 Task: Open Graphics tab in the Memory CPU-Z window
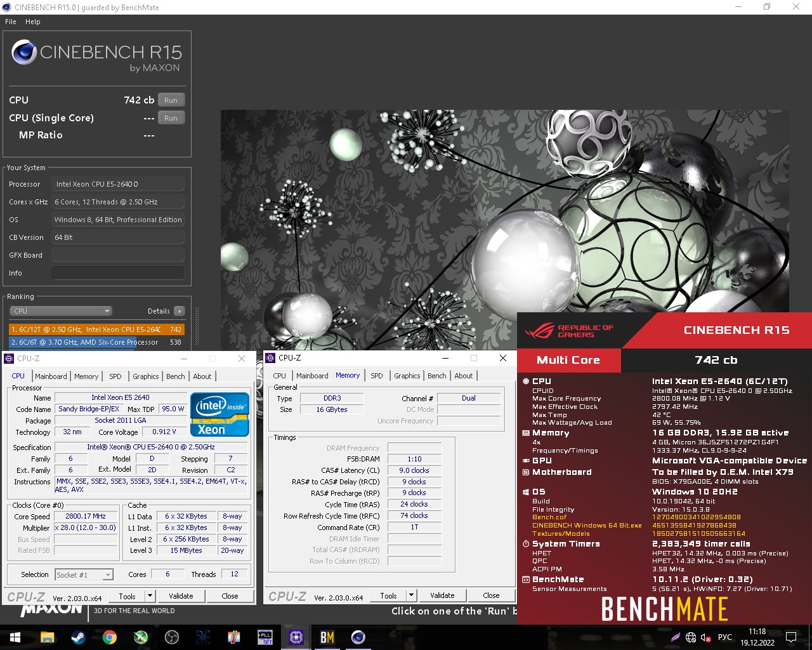pyautogui.click(x=407, y=376)
